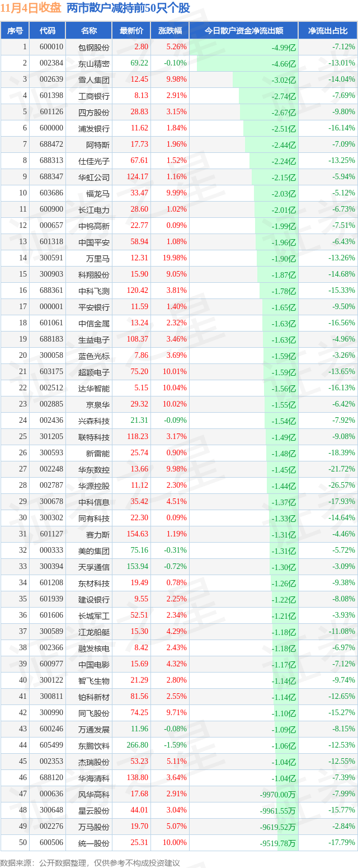358x868 pixels.
Task: Click 中科信息 stock name
Action: point(95,502)
